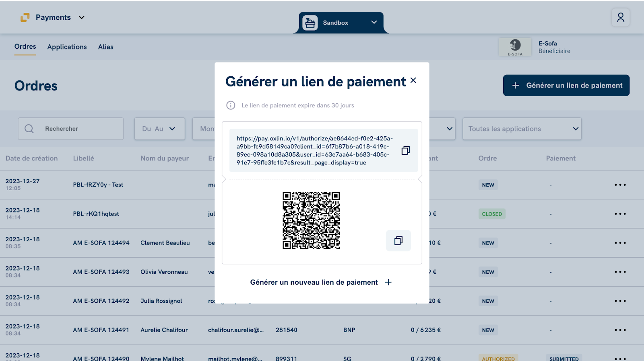Switch to the Applications tab

(x=67, y=47)
